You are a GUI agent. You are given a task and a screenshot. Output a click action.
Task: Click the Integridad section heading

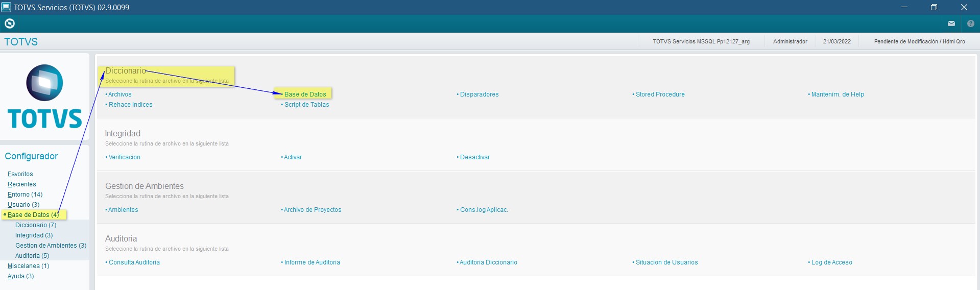123,133
